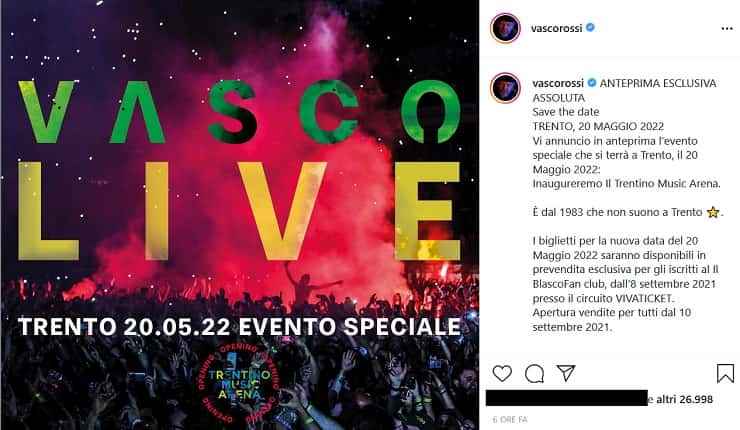Click the VASCO LIVE concert poster image
The width and height of the screenshot is (740, 430).
point(240,215)
